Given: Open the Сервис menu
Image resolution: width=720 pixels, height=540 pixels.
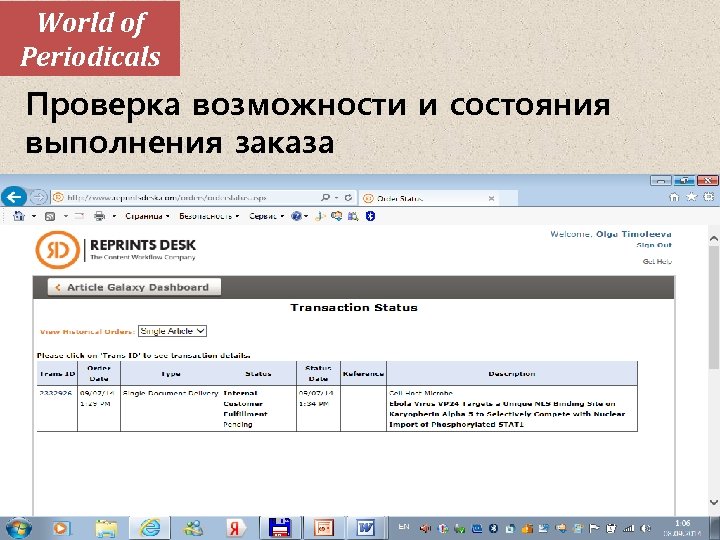Looking at the screenshot, I should coord(266,216).
